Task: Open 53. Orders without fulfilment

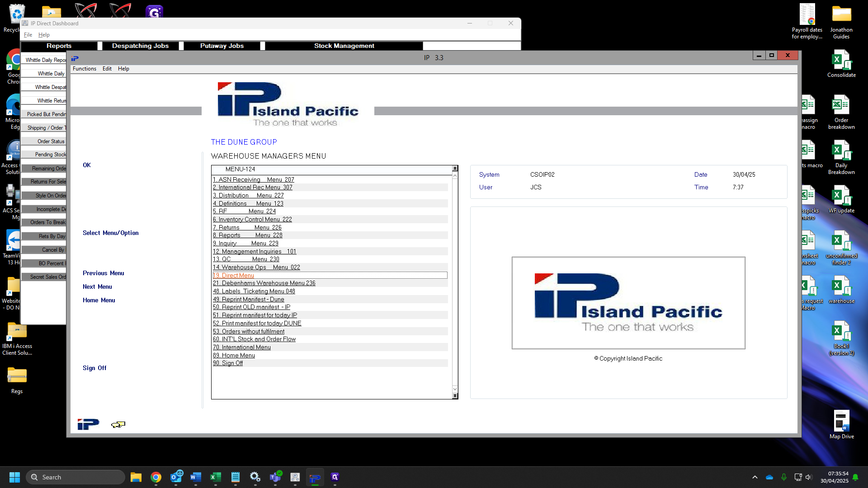Action: click(249, 331)
